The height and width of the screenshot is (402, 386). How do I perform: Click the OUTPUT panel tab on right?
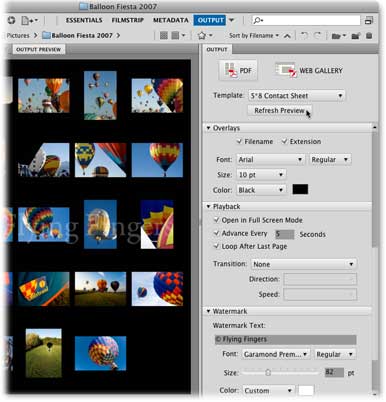click(x=217, y=49)
